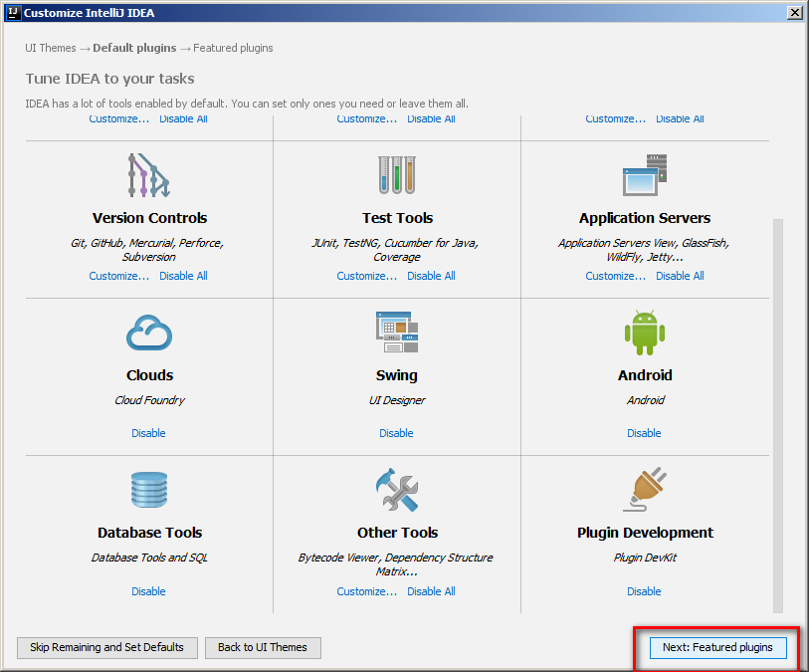This screenshot has width=809, height=672.
Task: Click the Swing UI designer icon
Action: pos(397,332)
